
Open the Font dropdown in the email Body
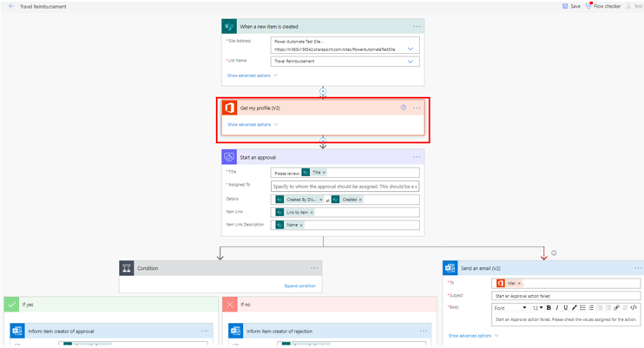[x=510, y=308]
